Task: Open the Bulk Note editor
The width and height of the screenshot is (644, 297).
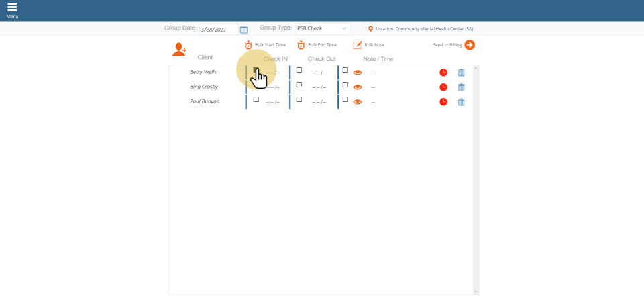Action: [358, 45]
